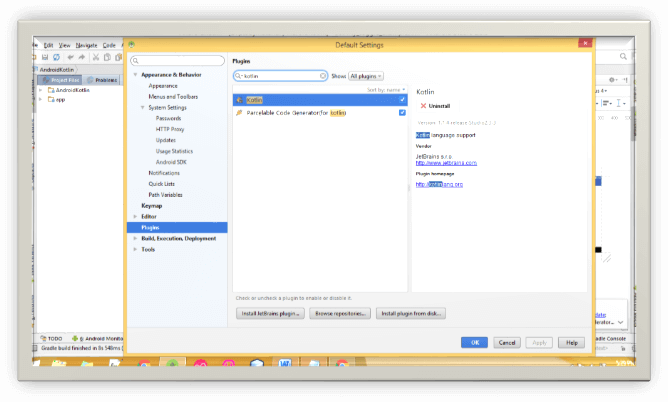The height and width of the screenshot is (402, 668).
Task: Open the jetbrains.com vendor link
Action: click(x=446, y=163)
